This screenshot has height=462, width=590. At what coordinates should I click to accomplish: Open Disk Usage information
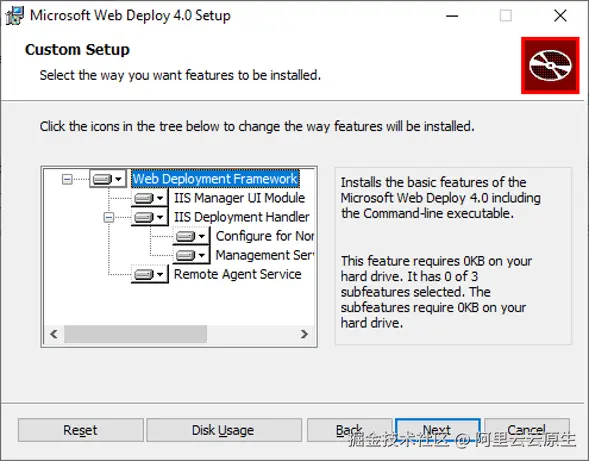click(224, 430)
